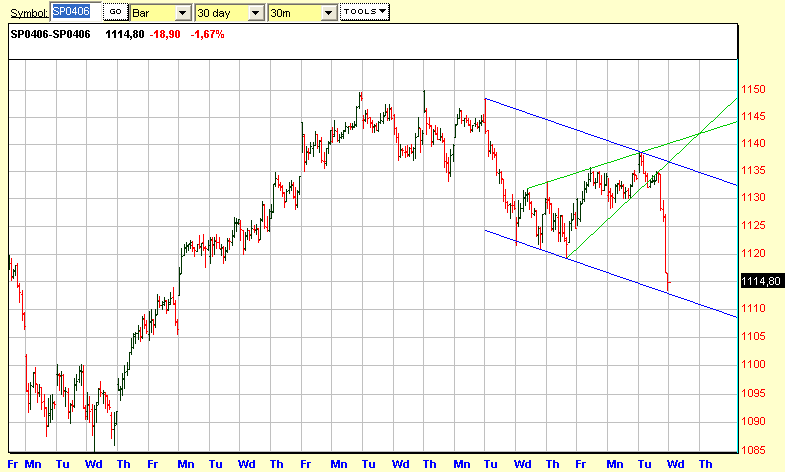Click the 1100 price axis label

(753, 365)
